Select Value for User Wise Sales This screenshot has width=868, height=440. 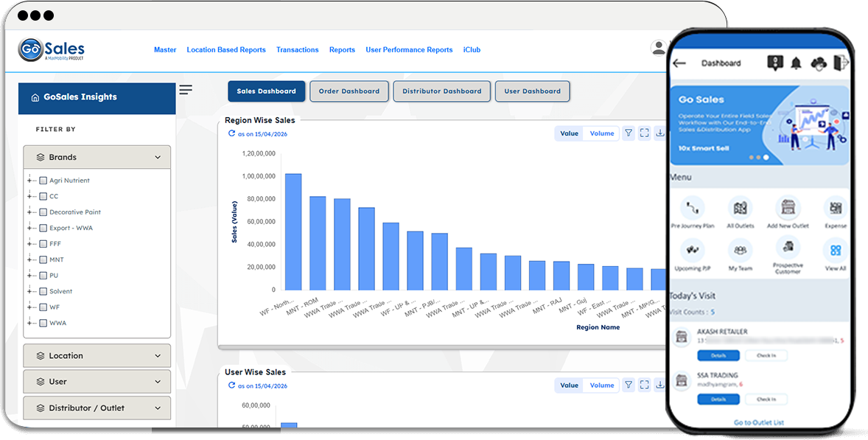(569, 385)
